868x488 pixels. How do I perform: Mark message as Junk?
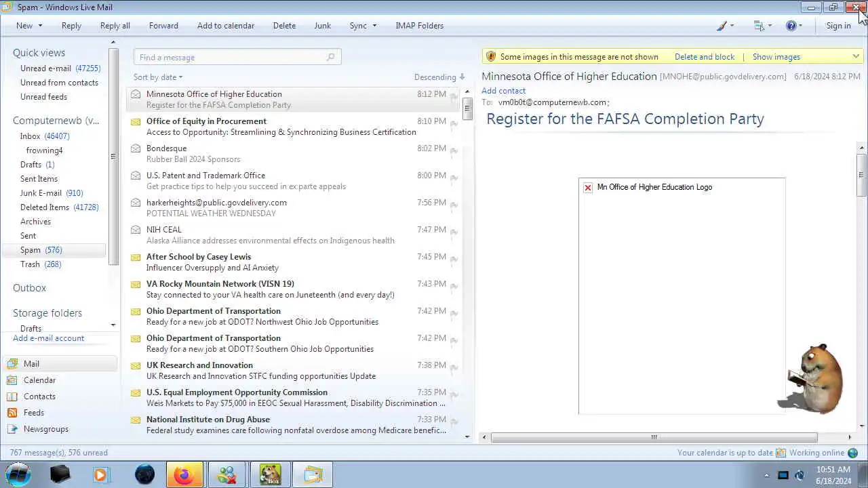(x=323, y=26)
